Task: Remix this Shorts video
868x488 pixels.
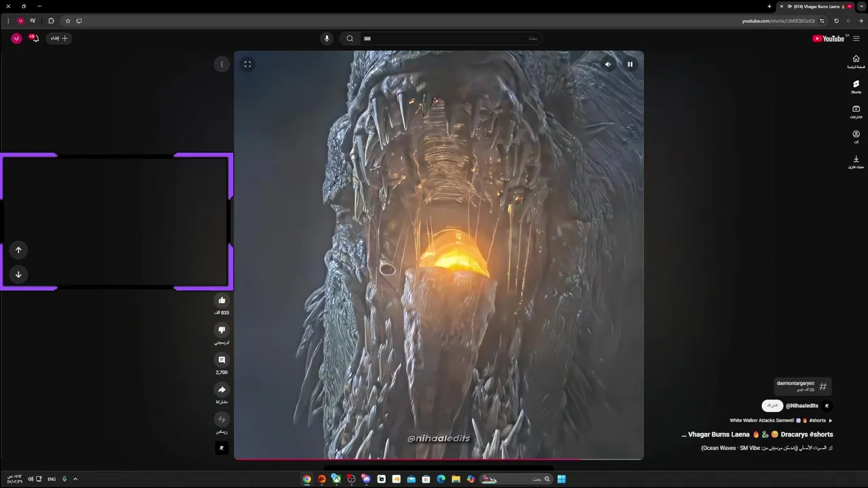Action: coord(222,420)
